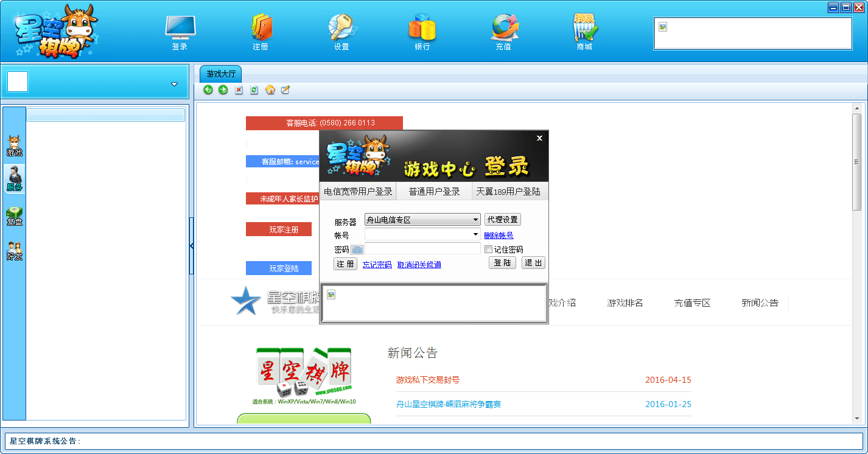Open news 游戏私下交易封号
Screen dimensions: 868x454
(x=428, y=380)
